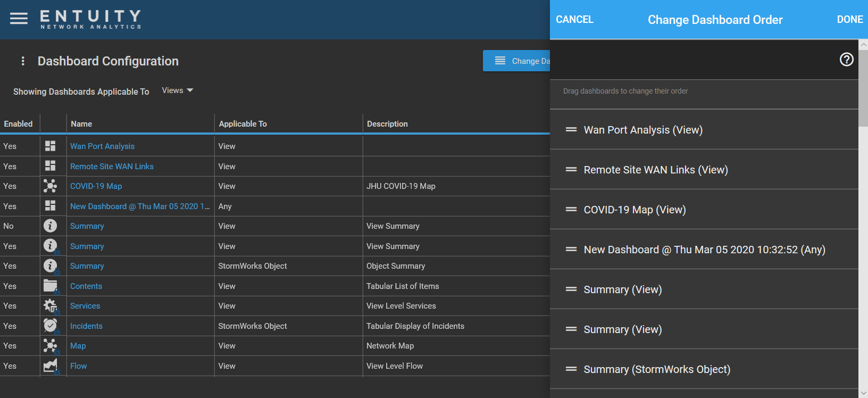Screen dimensions: 868x398
Task: Click the Entuity Network Analytics logo
Action: point(91,19)
